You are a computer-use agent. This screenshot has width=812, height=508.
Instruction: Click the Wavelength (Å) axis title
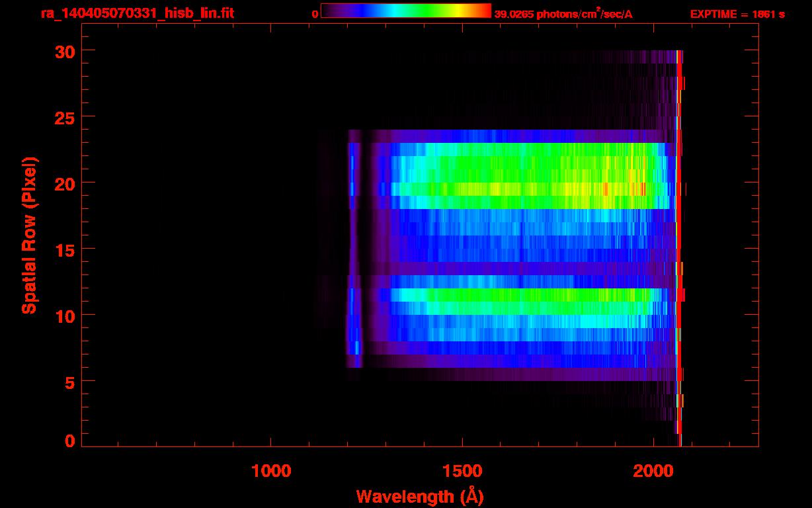pos(420,496)
